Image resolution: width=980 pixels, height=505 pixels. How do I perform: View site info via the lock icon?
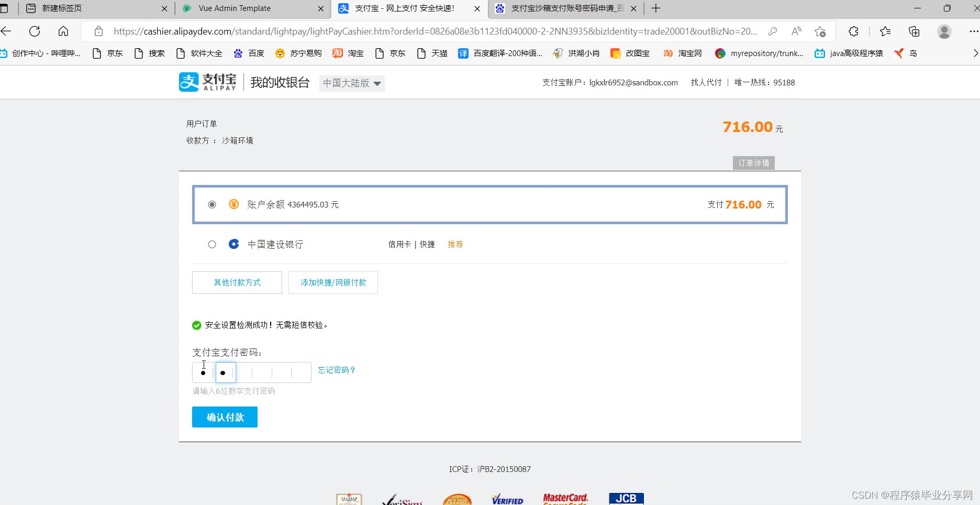point(98,31)
